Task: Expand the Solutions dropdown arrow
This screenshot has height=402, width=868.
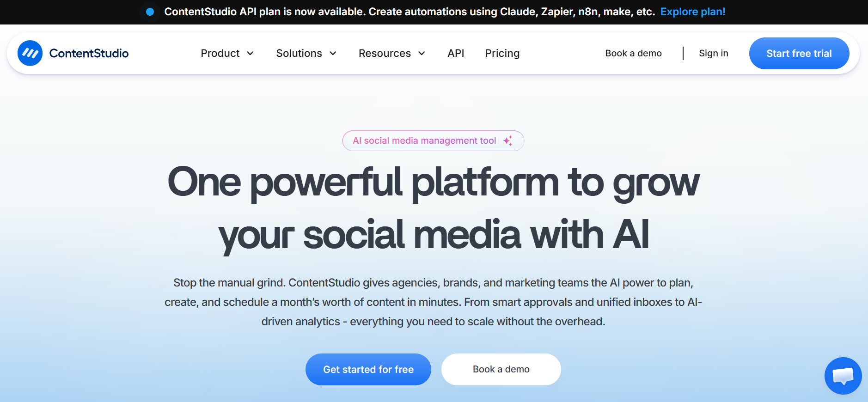Action: [333, 54]
